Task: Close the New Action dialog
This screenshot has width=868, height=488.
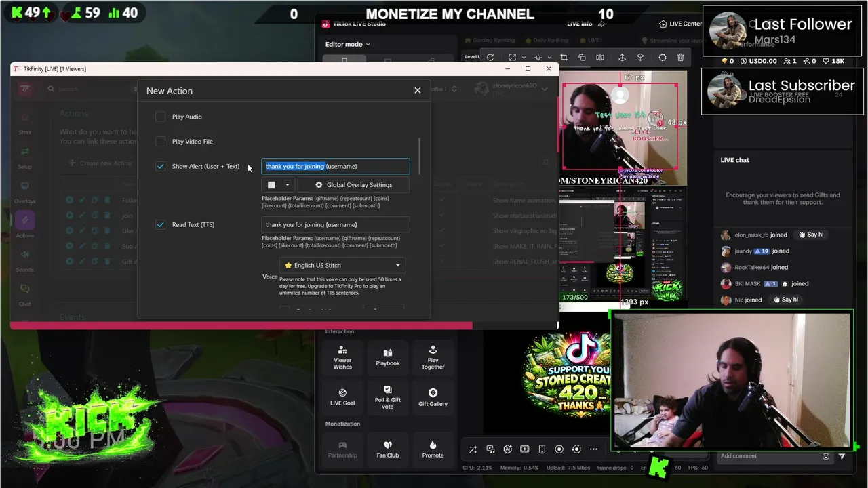Action: point(418,90)
